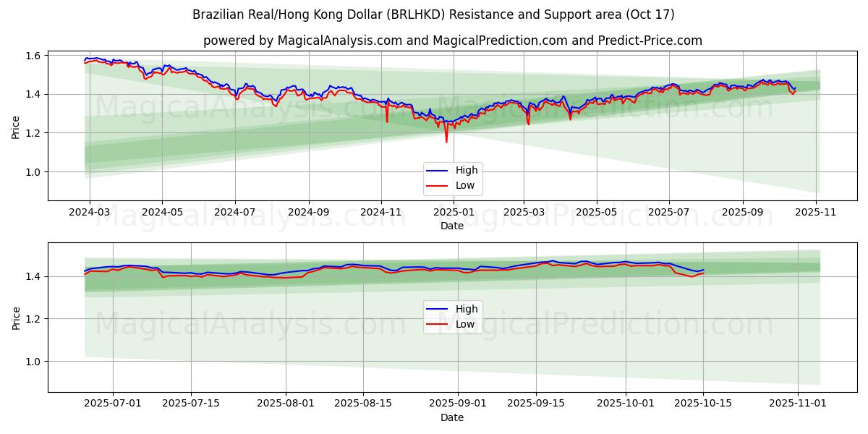Click the 'High' legend entry in top chart
The height and width of the screenshot is (434, 868).
466,171
